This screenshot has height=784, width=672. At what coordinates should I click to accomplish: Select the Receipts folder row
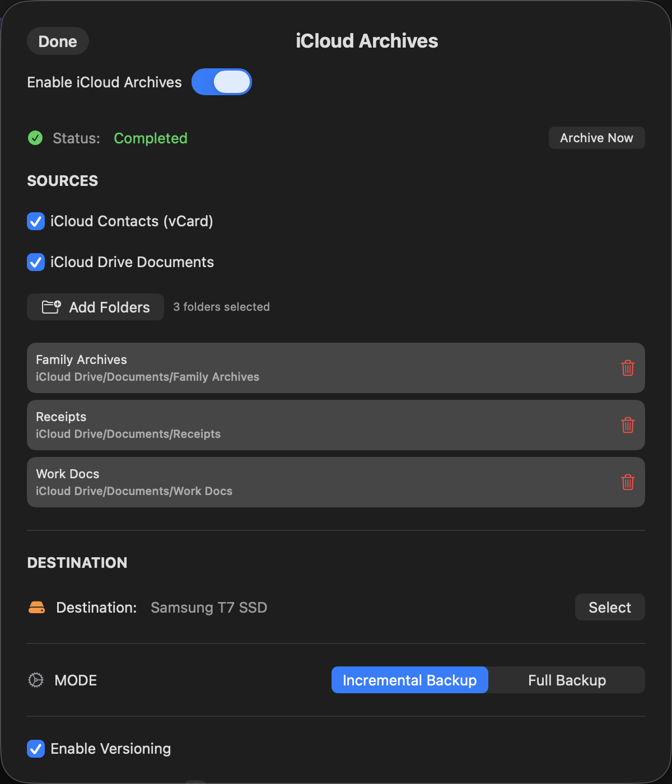(x=314, y=425)
